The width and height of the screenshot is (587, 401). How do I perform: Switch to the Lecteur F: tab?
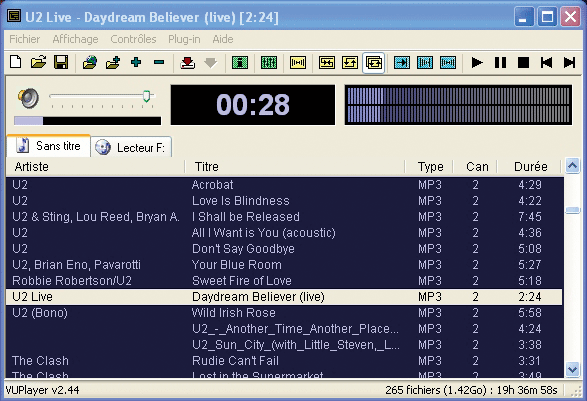(131, 148)
